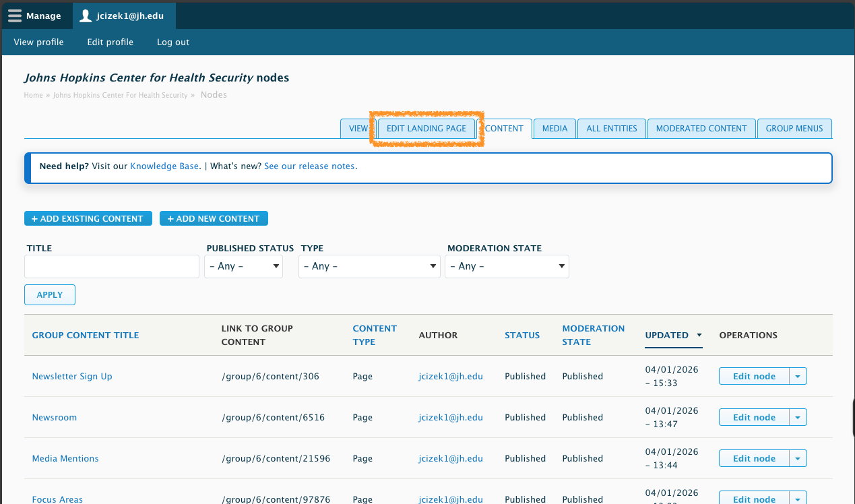Open the Manage hamburger menu
The width and height of the screenshot is (855, 504).
pyautogui.click(x=34, y=15)
